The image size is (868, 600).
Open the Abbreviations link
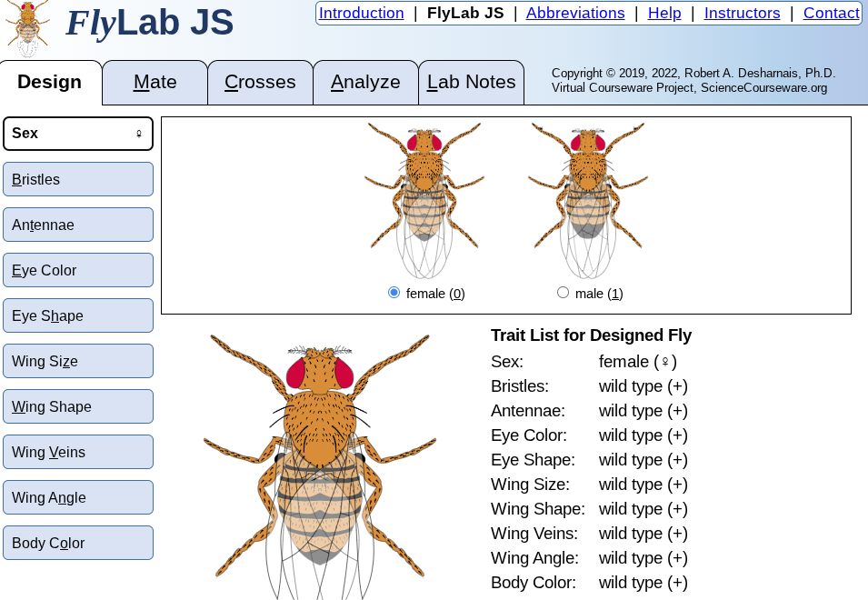point(575,13)
